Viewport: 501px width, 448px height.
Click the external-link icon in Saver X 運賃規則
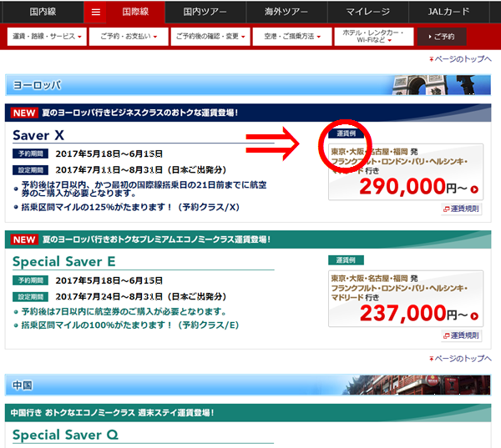(x=447, y=209)
